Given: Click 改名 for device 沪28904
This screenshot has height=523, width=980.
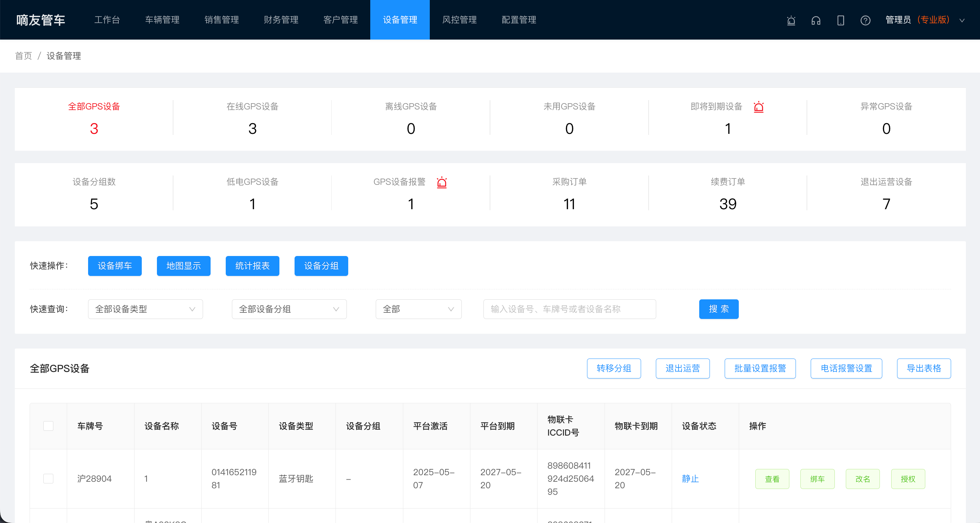Looking at the screenshot, I should 863,479.
